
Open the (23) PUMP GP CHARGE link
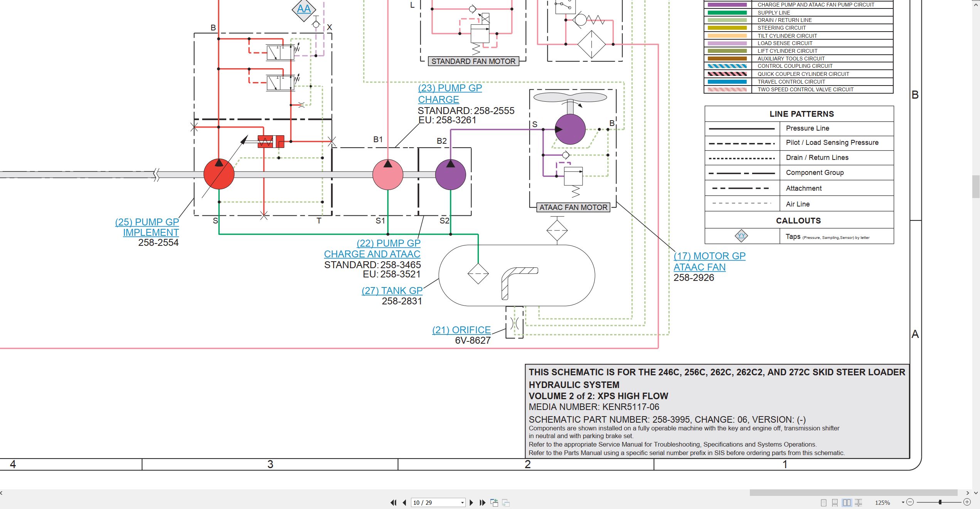click(450, 94)
